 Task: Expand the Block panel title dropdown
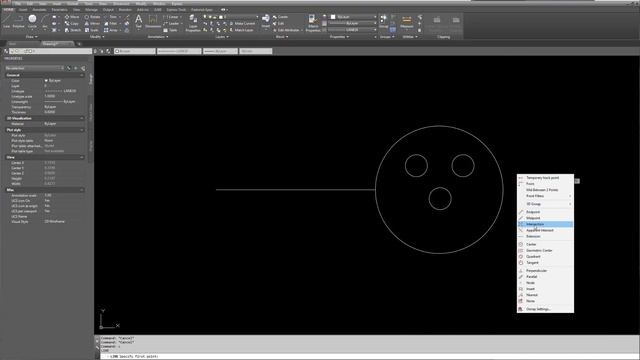(282, 37)
